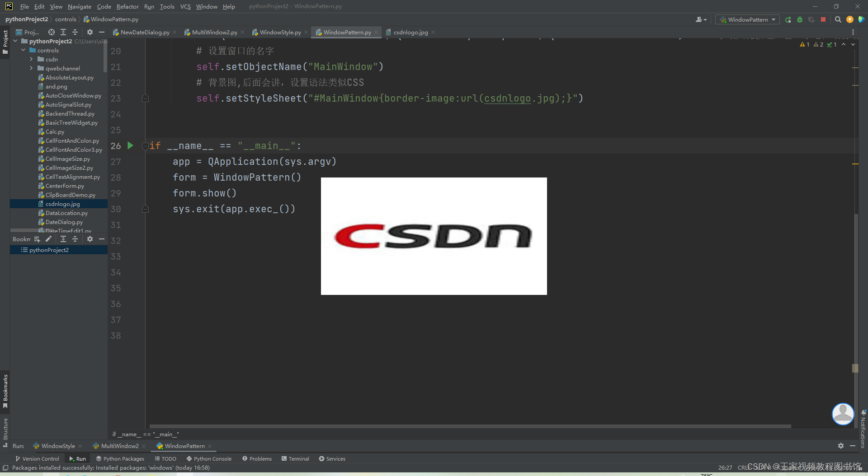Open the VCS menu
This screenshot has width=868, height=476.
coord(185,6)
